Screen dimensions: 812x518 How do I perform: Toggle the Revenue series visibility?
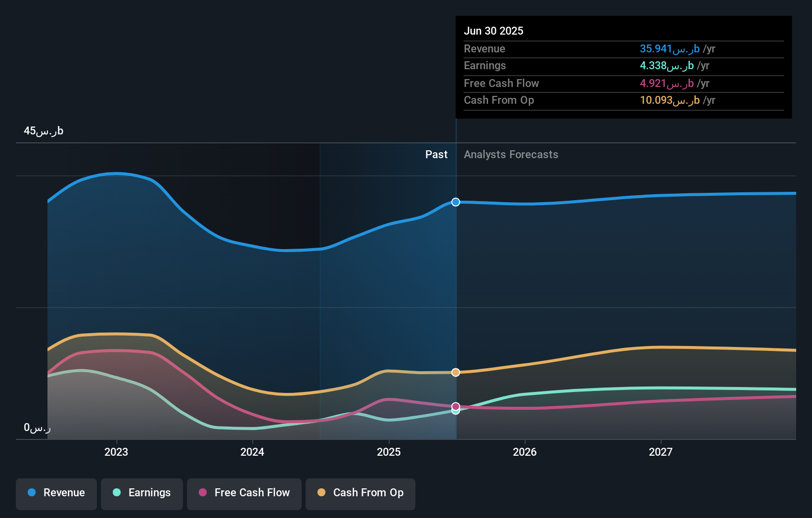click(x=56, y=493)
